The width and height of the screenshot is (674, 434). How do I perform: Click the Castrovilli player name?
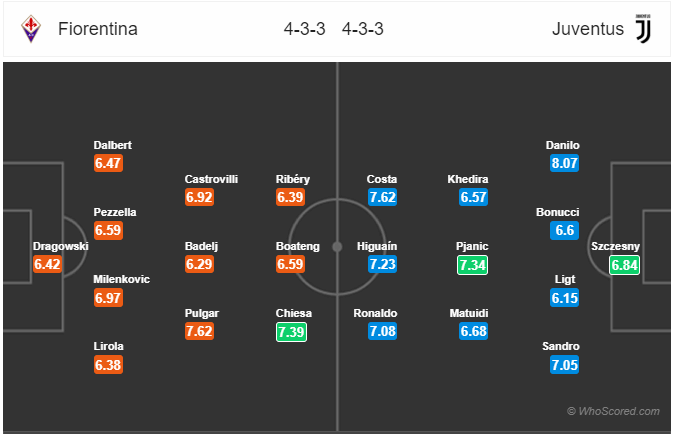point(211,179)
